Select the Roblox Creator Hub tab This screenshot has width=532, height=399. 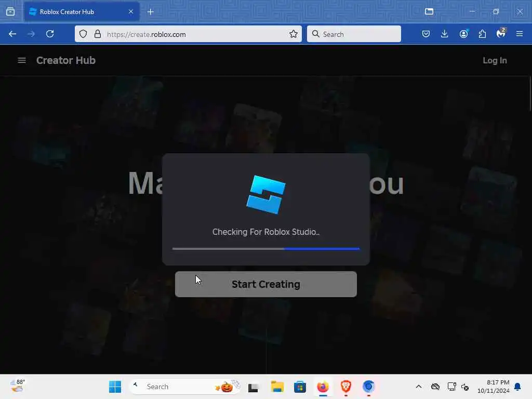click(x=82, y=12)
